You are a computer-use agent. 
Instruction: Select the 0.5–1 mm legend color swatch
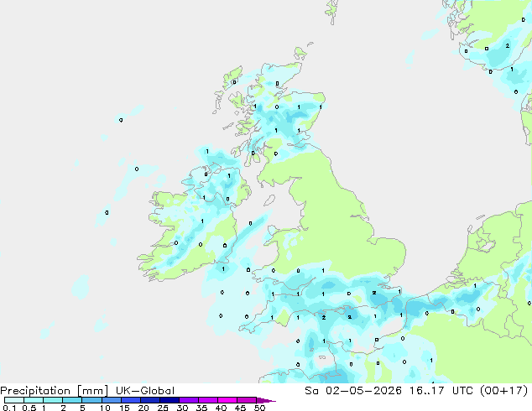34,400
